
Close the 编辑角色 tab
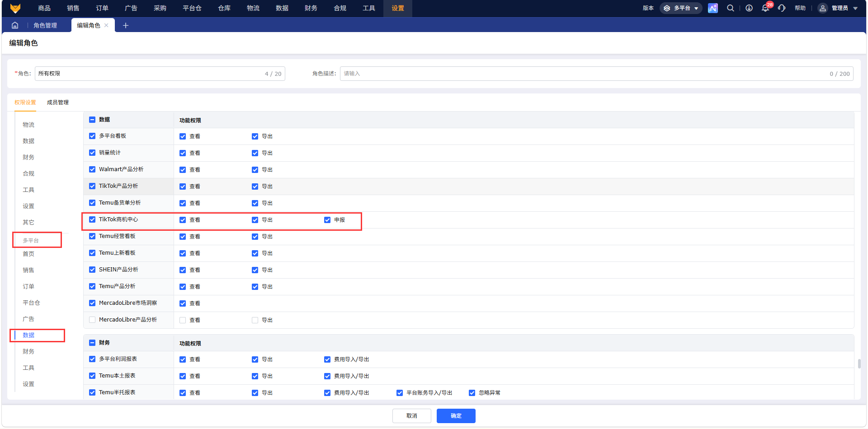106,25
